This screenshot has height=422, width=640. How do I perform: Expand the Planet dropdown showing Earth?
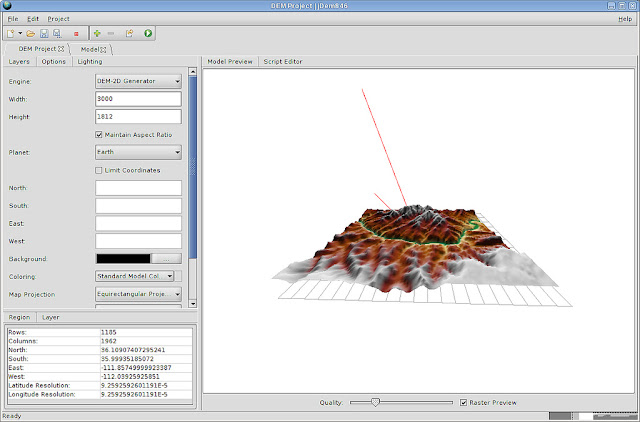[x=138, y=152]
